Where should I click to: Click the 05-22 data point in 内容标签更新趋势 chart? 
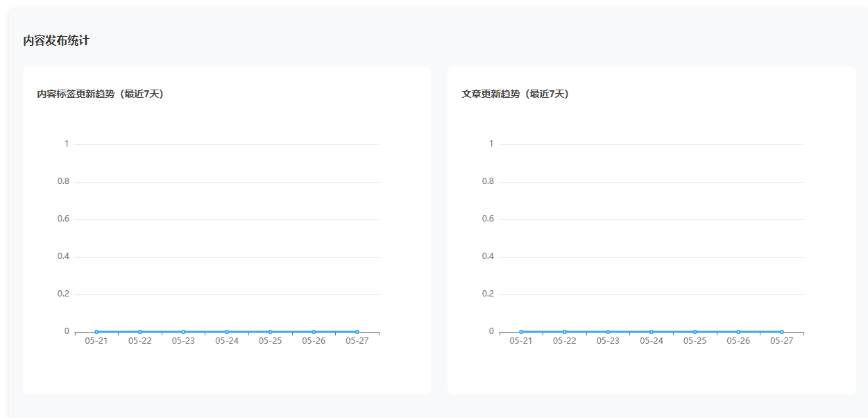(139, 332)
